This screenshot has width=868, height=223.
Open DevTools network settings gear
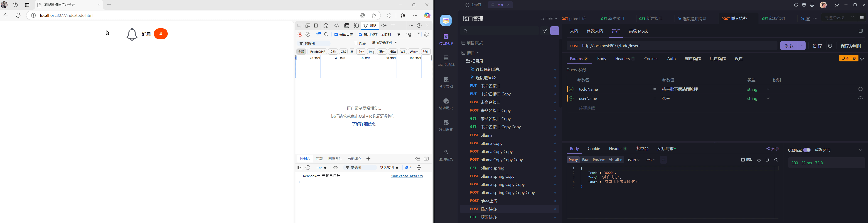pos(426,34)
